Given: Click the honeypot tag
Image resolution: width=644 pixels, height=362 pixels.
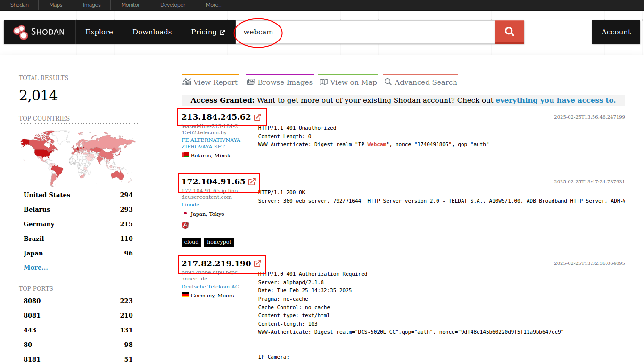Looking at the screenshot, I should 219,242.
